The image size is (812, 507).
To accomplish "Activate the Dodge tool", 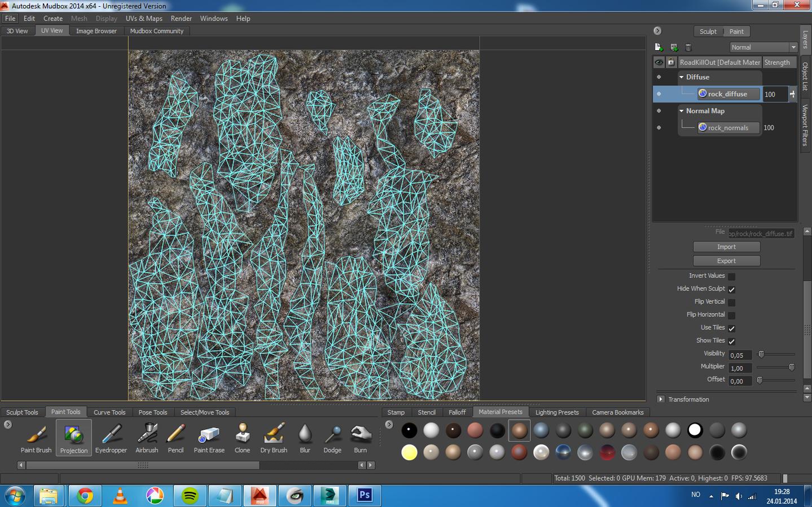I will [332, 438].
